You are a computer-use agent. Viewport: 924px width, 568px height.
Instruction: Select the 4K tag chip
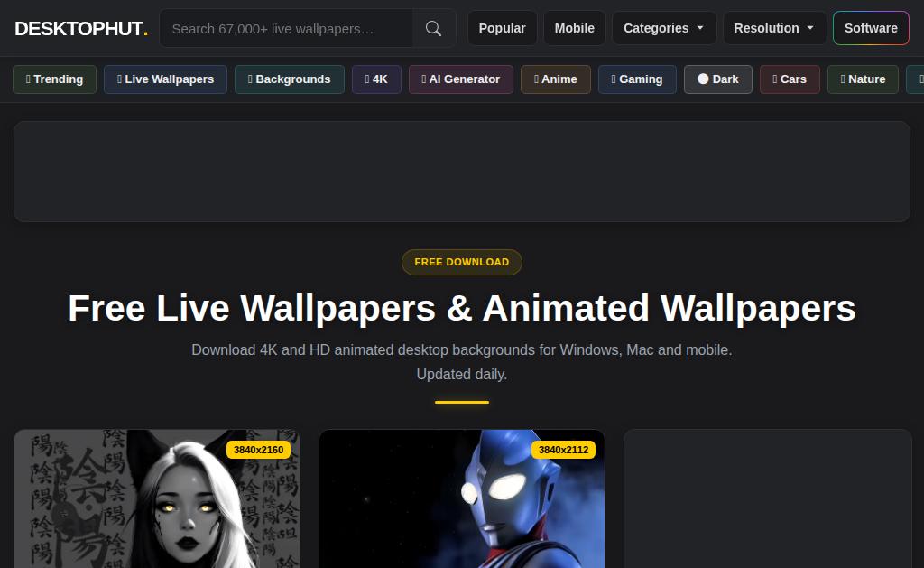point(376,79)
